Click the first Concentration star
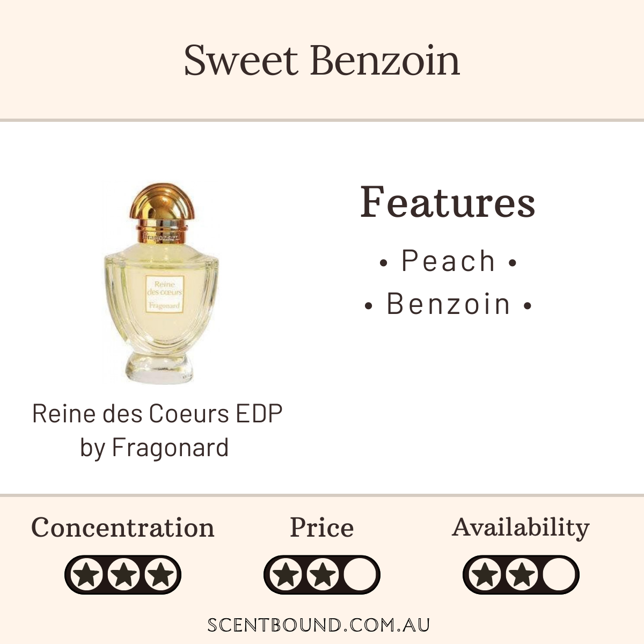644x644 pixels. (88, 575)
